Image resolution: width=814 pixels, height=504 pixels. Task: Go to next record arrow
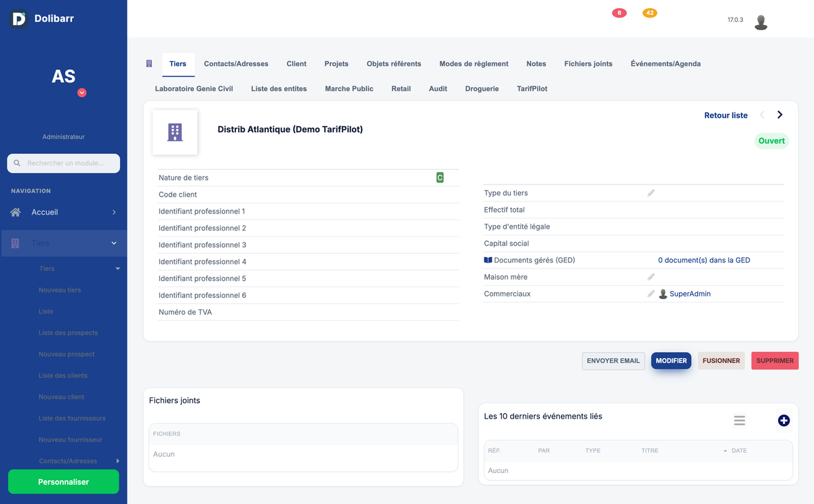[x=780, y=115]
